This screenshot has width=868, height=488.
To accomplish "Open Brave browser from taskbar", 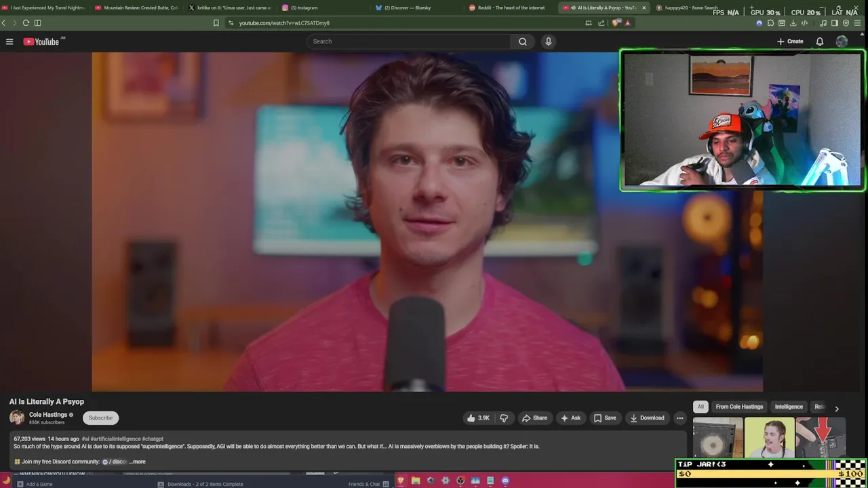I will [400, 481].
